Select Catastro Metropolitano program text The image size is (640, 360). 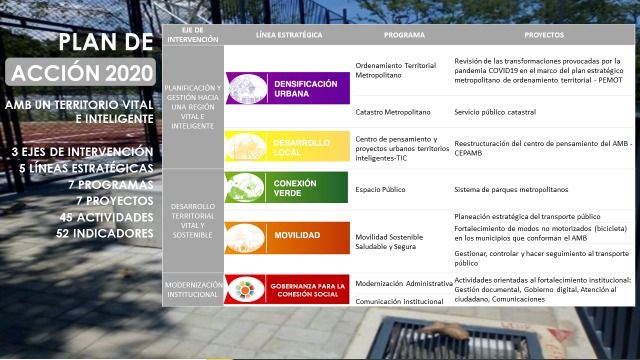click(393, 112)
